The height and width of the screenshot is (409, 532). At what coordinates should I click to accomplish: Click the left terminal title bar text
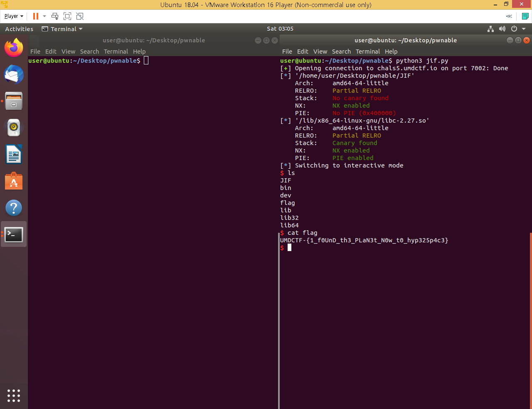tap(154, 40)
